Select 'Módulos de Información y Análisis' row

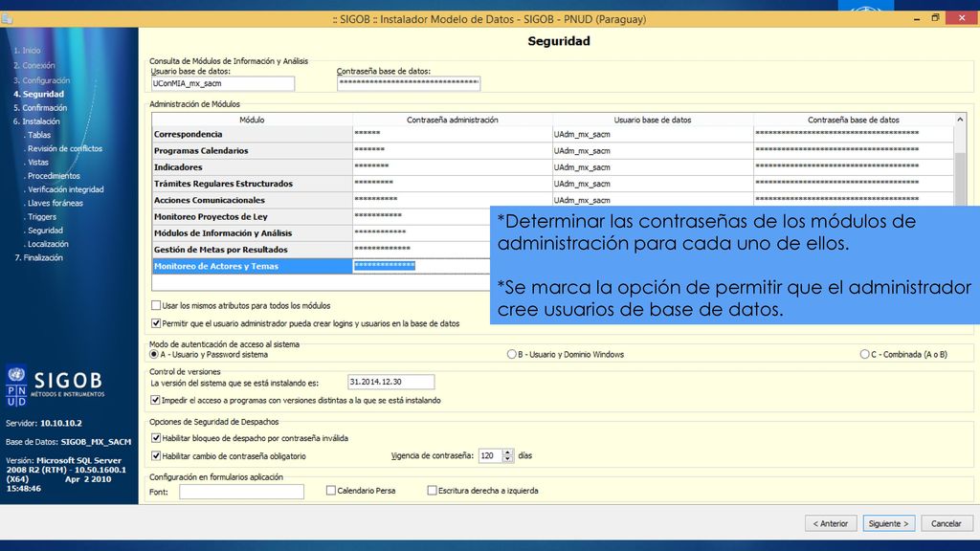click(x=252, y=233)
